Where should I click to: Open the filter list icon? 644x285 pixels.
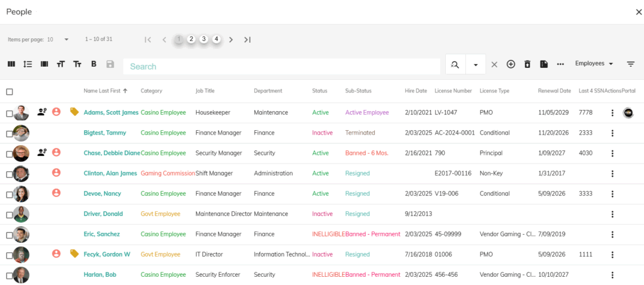pos(631,64)
